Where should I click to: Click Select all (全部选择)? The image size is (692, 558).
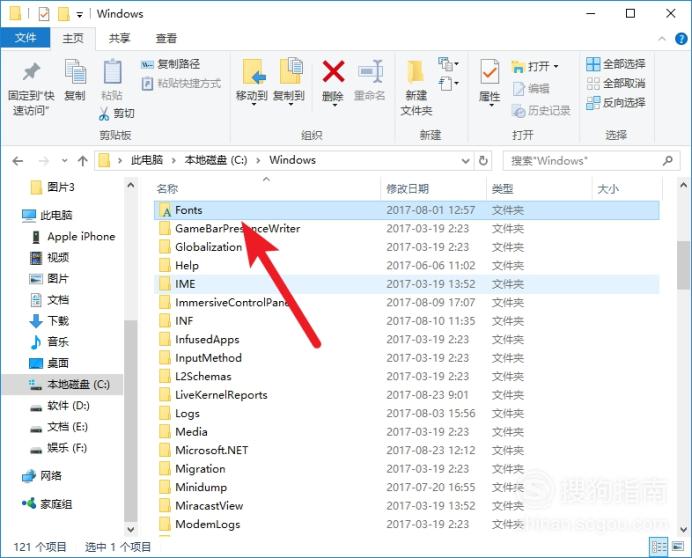pos(616,64)
